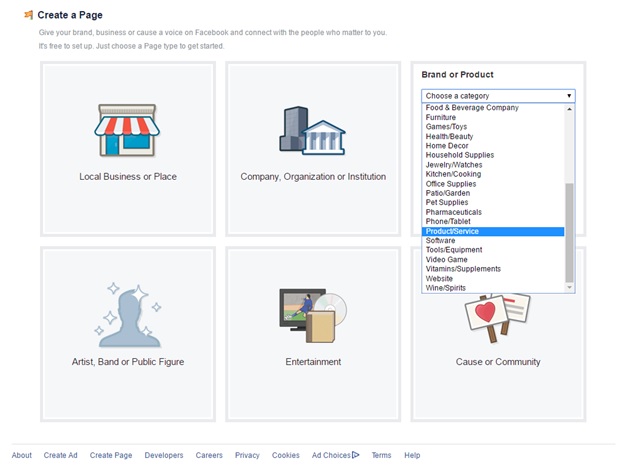The image size is (624, 469).
Task: Click the category list scrollbar thumb
Action: pyautogui.click(x=569, y=232)
